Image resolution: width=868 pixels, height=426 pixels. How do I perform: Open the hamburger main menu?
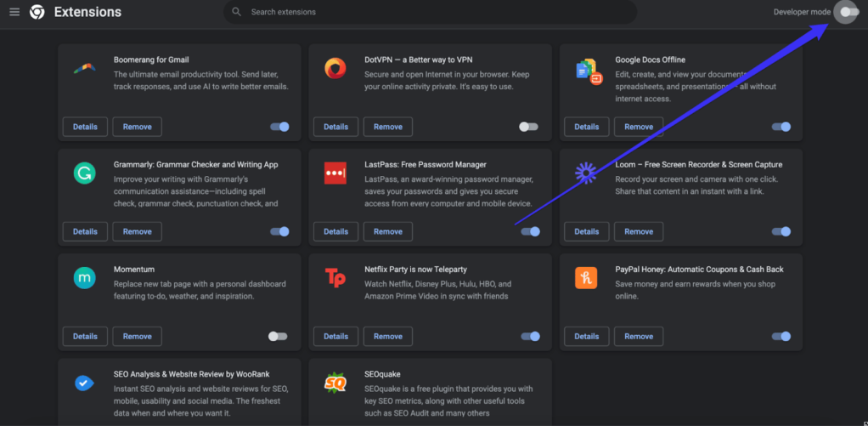pyautogui.click(x=14, y=12)
